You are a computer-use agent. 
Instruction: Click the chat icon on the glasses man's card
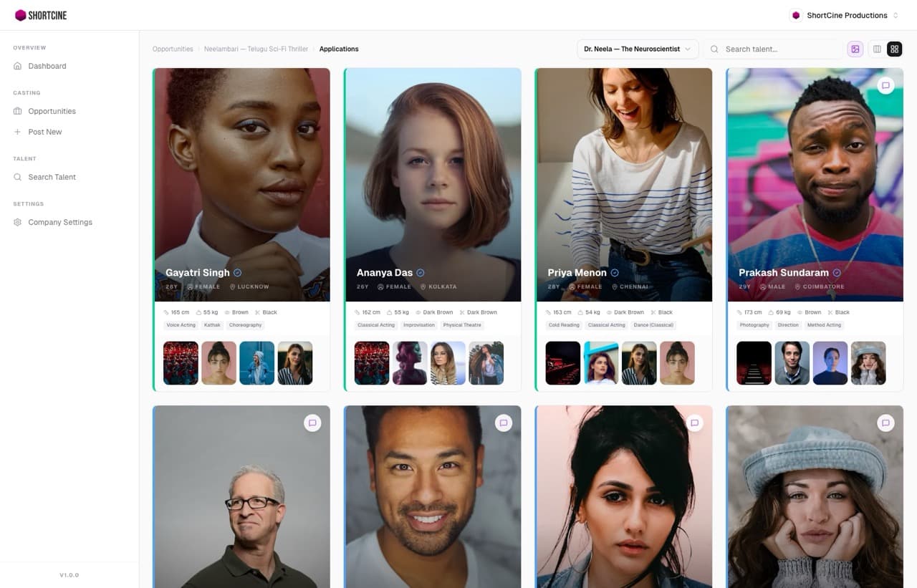(x=312, y=423)
